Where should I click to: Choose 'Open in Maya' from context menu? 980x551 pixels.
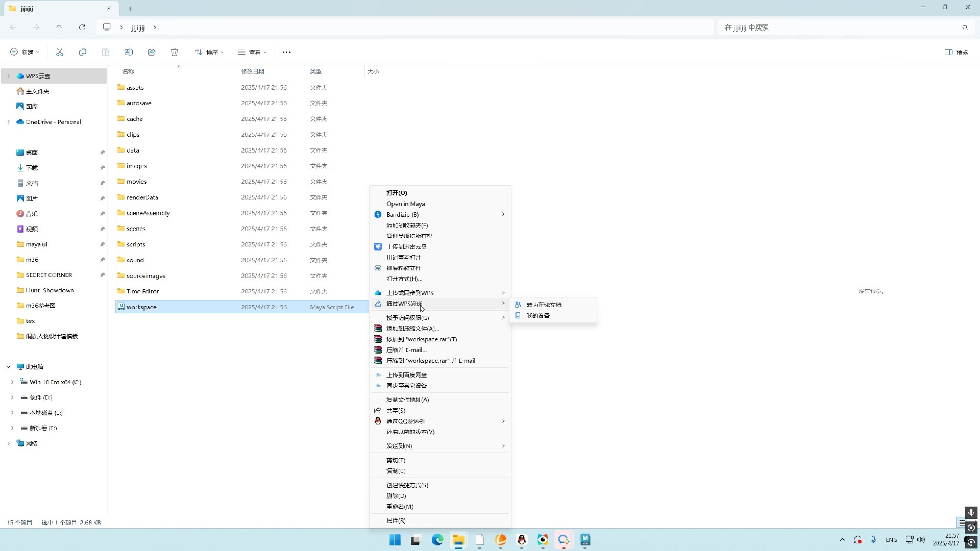(x=406, y=204)
